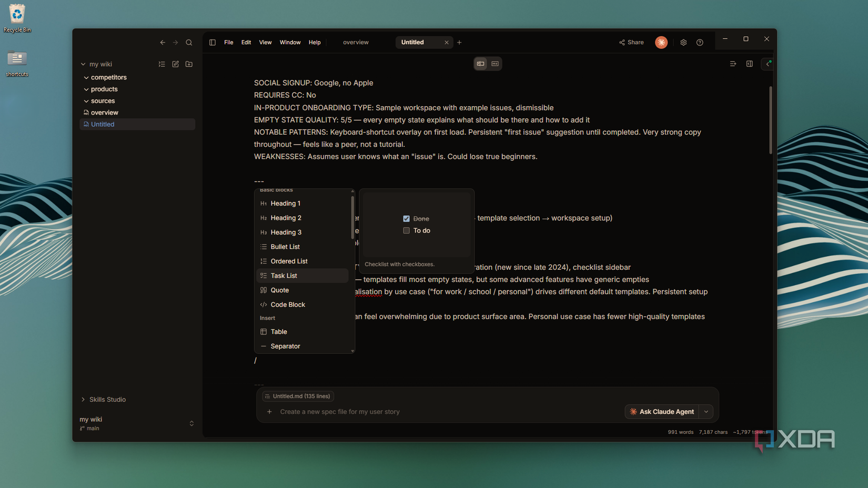Open the my wiki branch switcher
The width and height of the screenshot is (868, 488).
pyautogui.click(x=191, y=423)
